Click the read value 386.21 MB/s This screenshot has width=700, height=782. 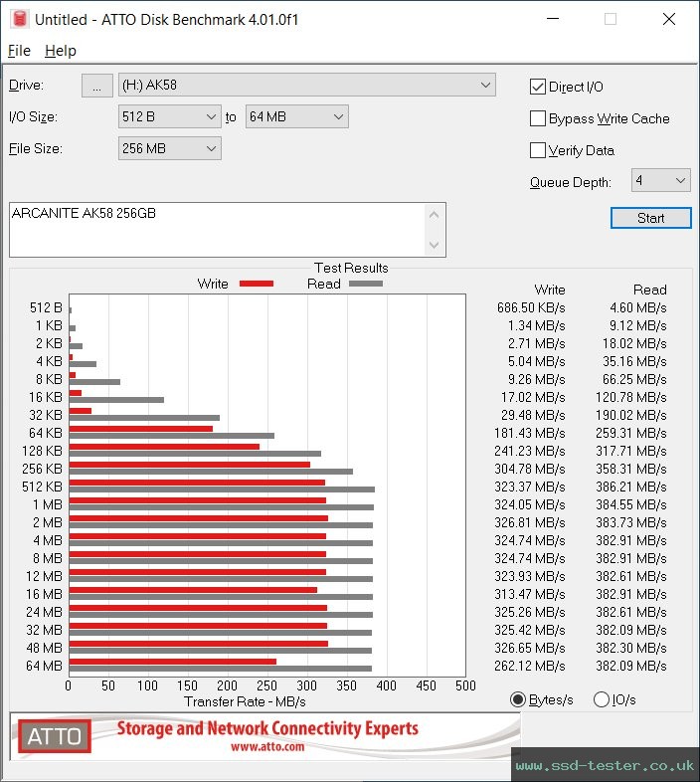click(631, 487)
